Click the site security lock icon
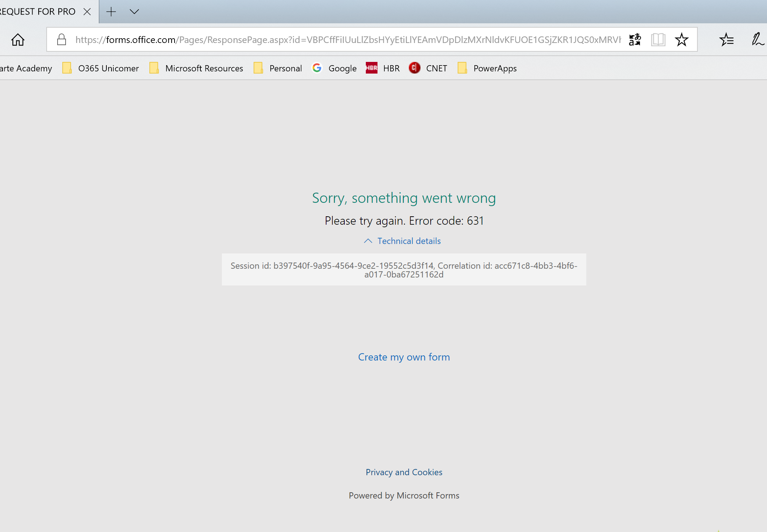The width and height of the screenshot is (767, 532). (x=62, y=40)
